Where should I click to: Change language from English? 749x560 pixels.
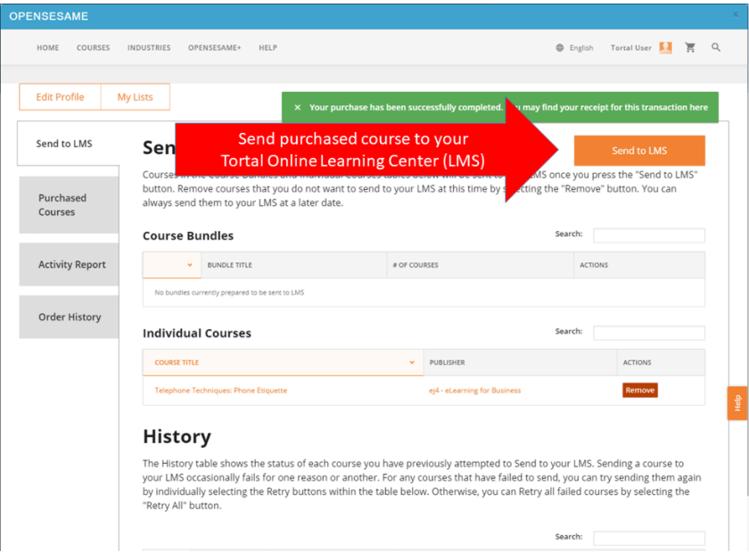pos(580,48)
